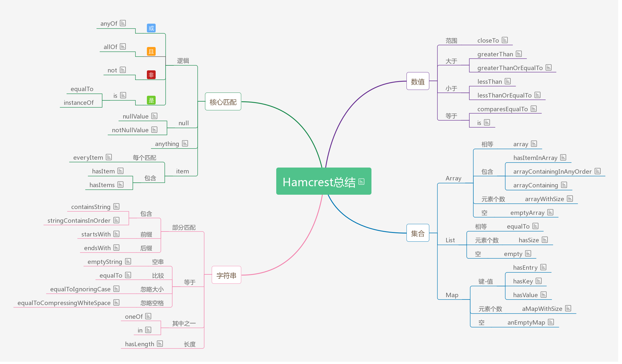Click the arrayWithSize leaf text
This screenshot has height=364, width=622.
545,199
